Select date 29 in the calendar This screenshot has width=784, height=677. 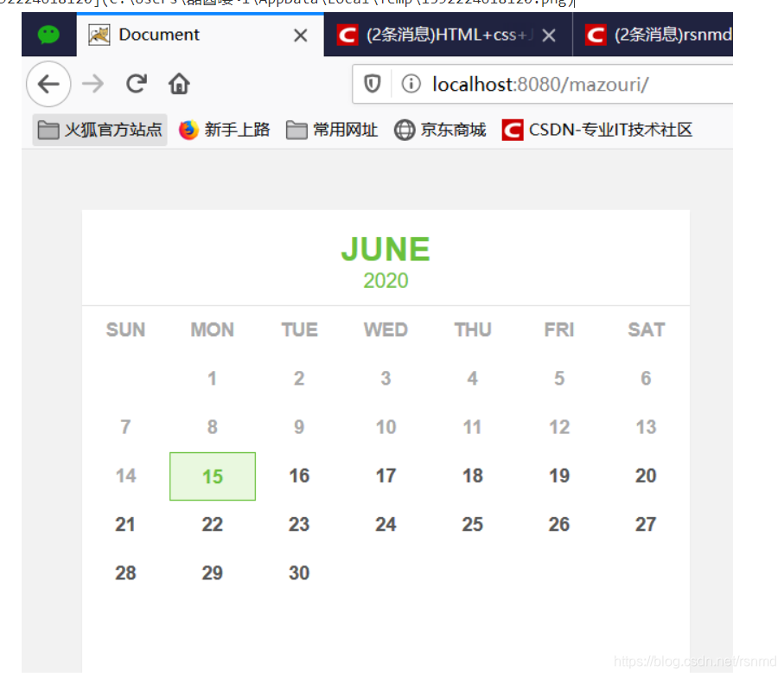tap(213, 572)
